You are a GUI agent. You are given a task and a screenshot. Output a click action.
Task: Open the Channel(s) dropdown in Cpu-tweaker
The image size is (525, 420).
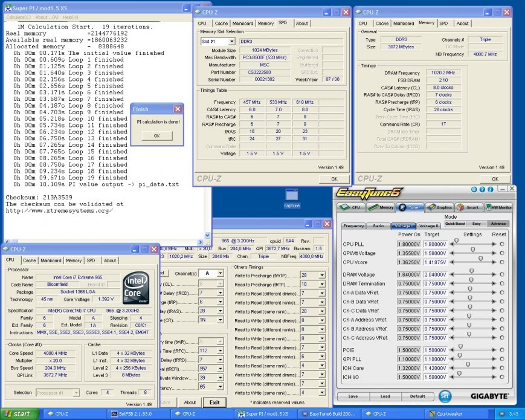pyautogui.click(x=220, y=273)
